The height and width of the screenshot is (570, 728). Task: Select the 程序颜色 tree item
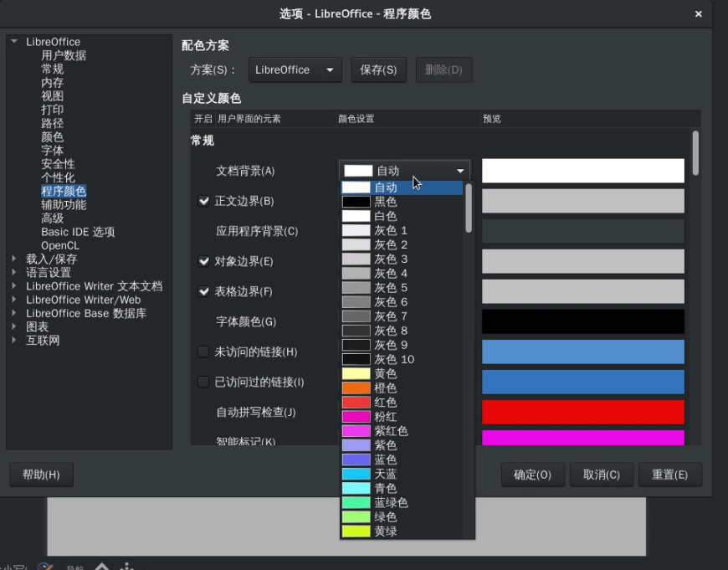pos(64,191)
